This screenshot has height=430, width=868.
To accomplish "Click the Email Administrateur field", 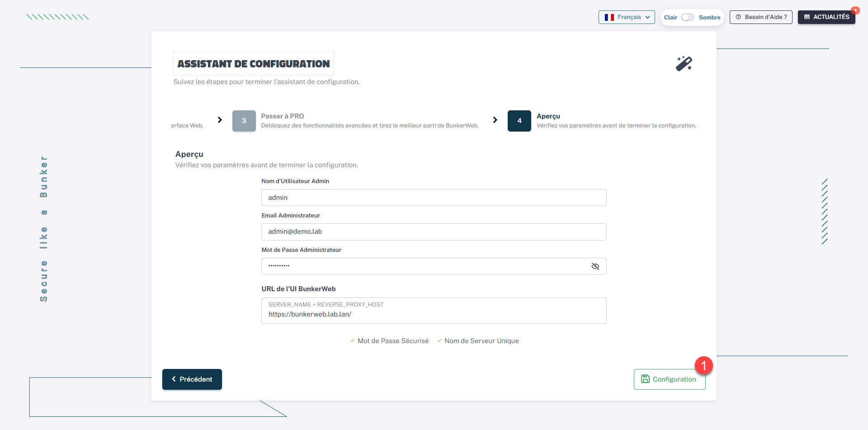I will pos(434,232).
